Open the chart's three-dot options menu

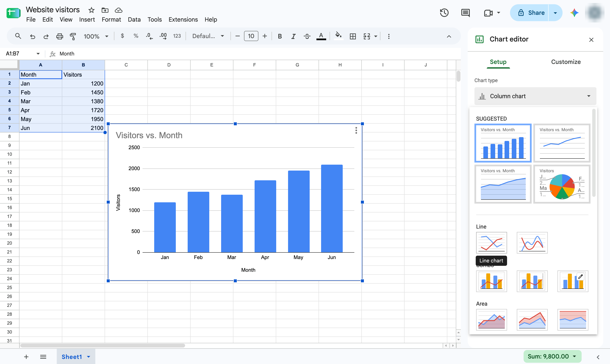tap(356, 130)
